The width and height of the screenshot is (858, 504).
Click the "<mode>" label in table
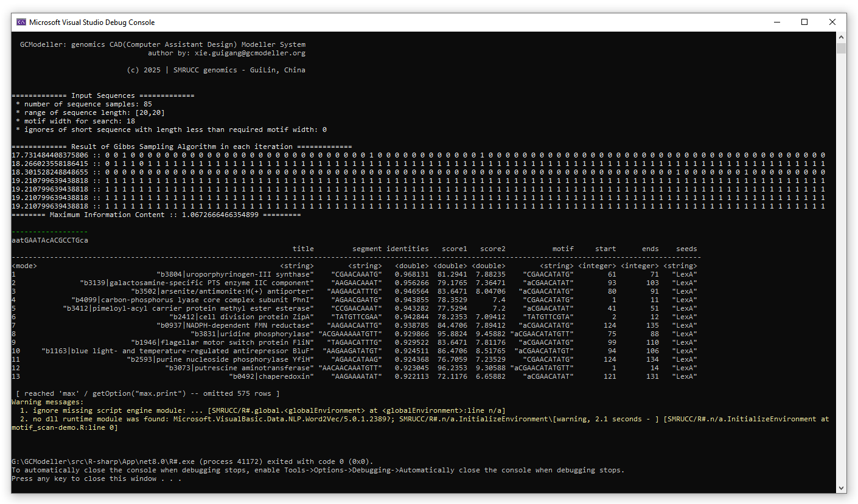(x=24, y=266)
